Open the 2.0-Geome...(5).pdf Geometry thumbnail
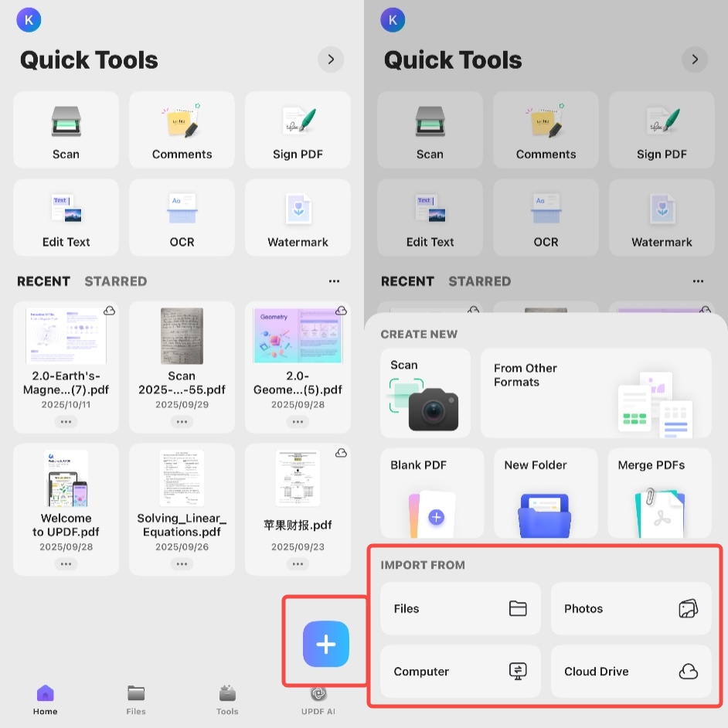 [x=298, y=335]
